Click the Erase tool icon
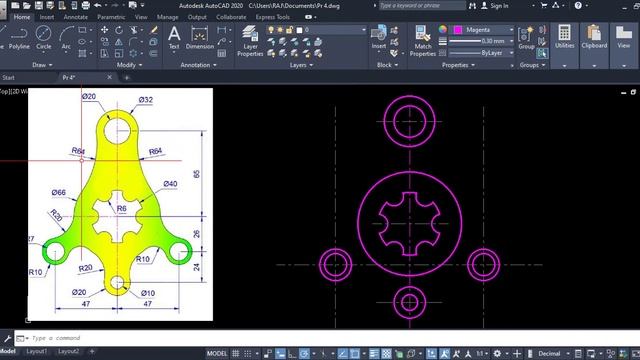The width and height of the screenshot is (640, 360). tap(154, 30)
